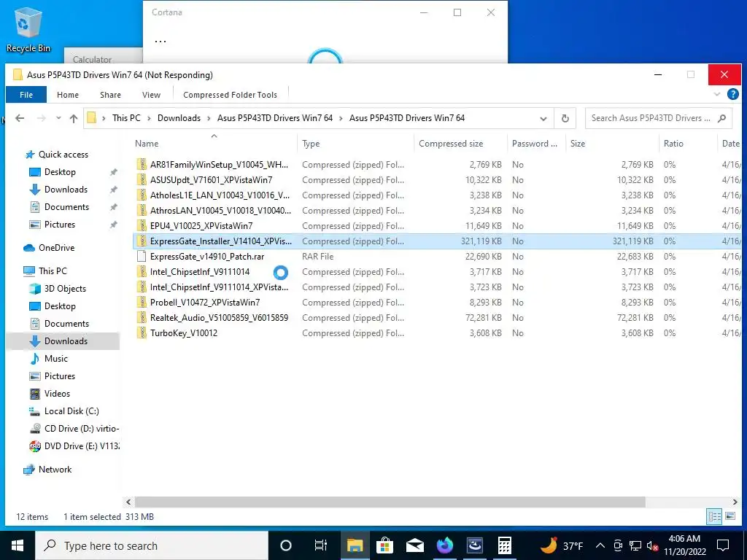Image resolution: width=747 pixels, height=560 pixels.
Task: Expand the address bar history dropdown
Action: point(543,119)
